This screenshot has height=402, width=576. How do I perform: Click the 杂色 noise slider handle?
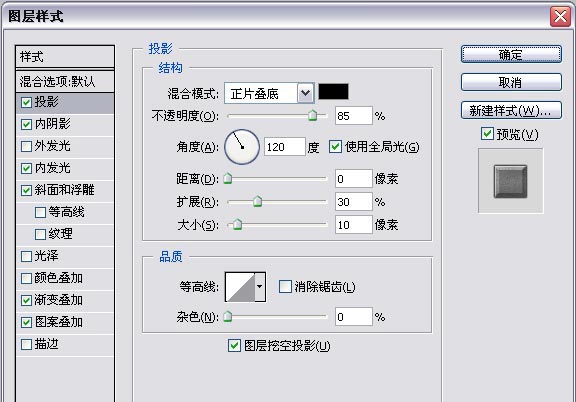point(228,316)
